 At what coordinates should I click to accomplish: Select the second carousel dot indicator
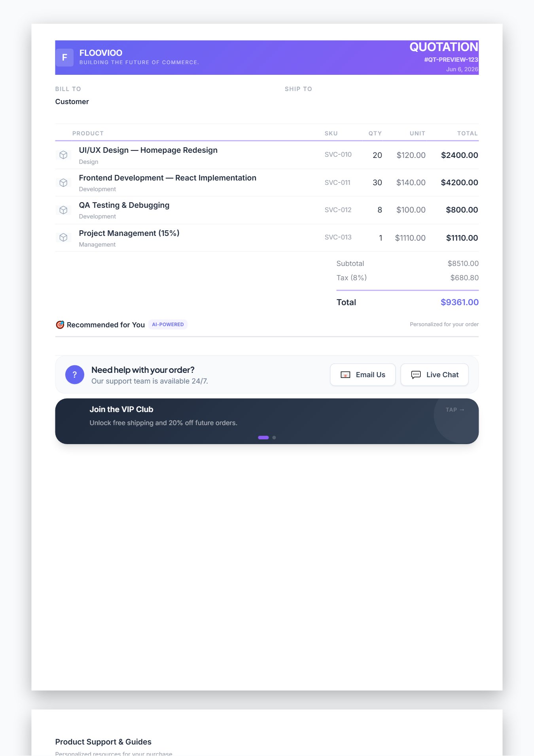pyautogui.click(x=274, y=437)
